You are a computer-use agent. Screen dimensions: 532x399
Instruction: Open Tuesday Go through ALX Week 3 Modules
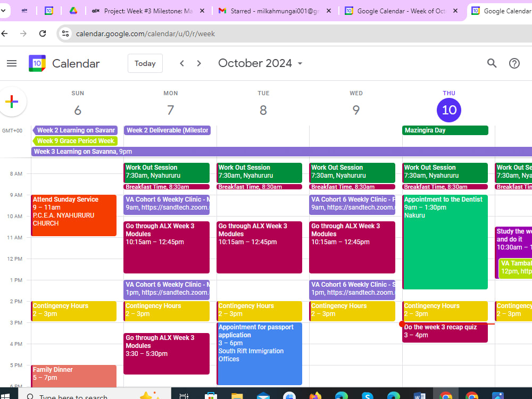[259, 247]
